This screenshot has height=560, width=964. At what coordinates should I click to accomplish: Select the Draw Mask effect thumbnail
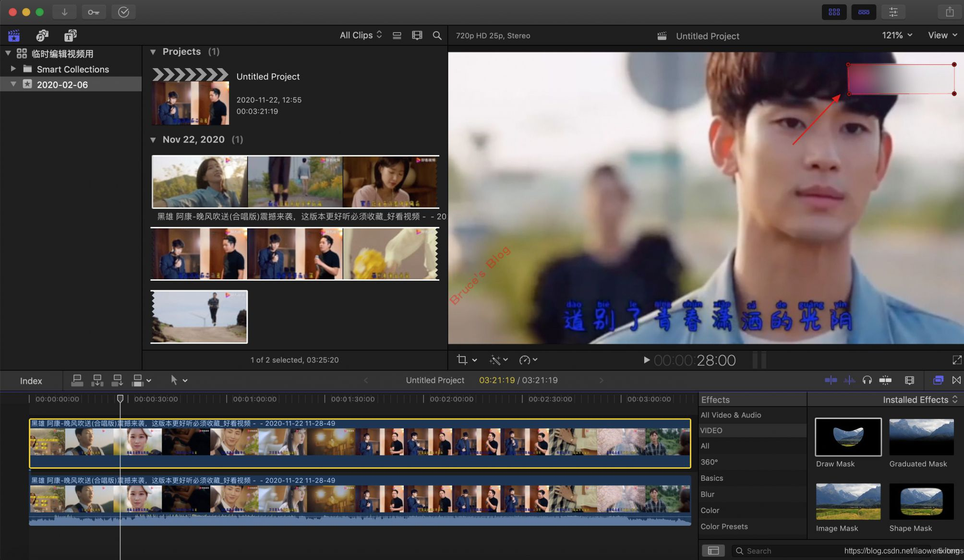(x=848, y=437)
